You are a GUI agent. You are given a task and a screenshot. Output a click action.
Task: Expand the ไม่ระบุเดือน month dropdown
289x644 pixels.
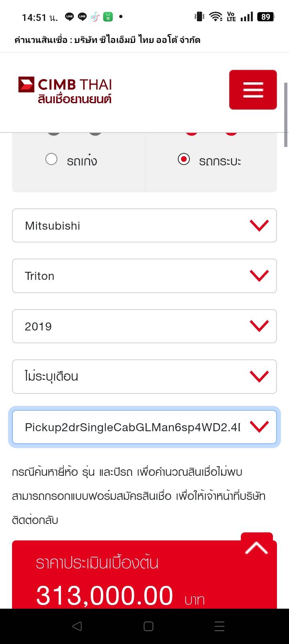click(144, 377)
